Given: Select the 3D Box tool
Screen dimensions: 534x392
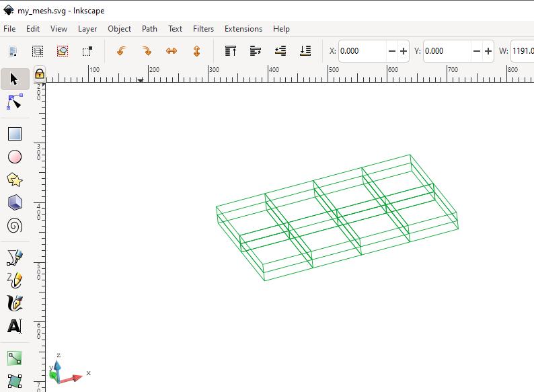Looking at the screenshot, I should (x=15, y=202).
